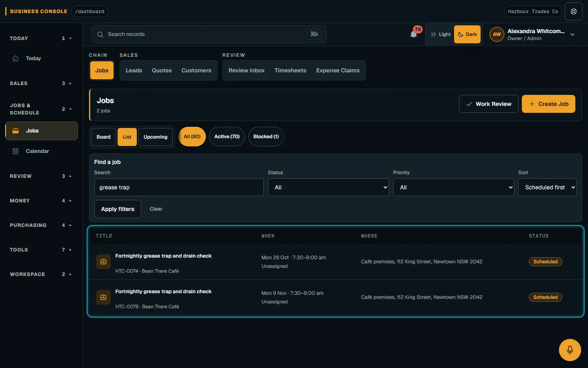Expand the SALES sidebar section
This screenshot has width=588, height=368.
41,83
